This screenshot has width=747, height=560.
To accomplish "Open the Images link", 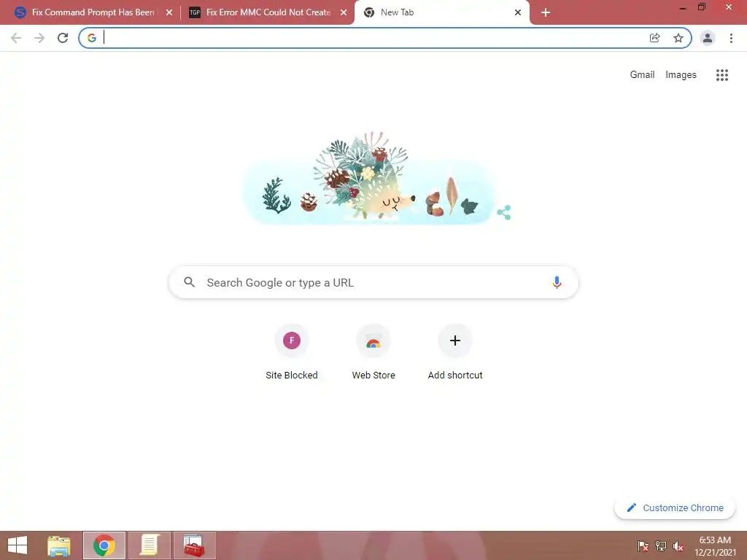I will pyautogui.click(x=681, y=75).
